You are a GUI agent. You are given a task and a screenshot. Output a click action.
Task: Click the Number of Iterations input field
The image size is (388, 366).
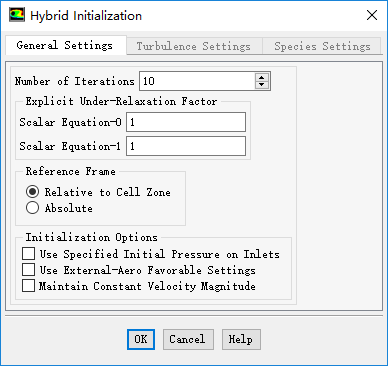tap(197, 81)
